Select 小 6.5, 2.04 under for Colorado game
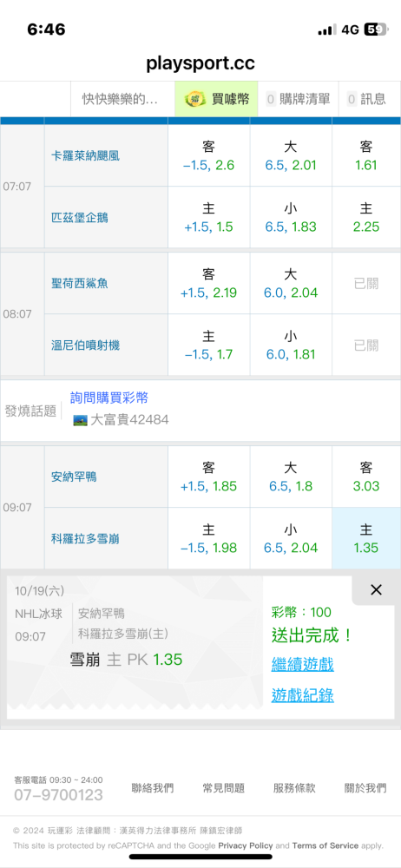401x868 pixels. tap(291, 538)
